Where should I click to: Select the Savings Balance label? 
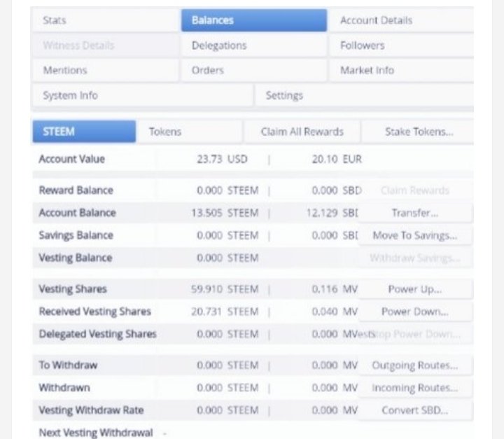pos(76,235)
